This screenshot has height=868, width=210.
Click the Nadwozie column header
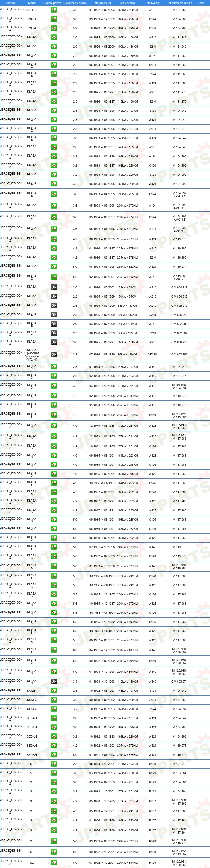[x=153, y=3]
